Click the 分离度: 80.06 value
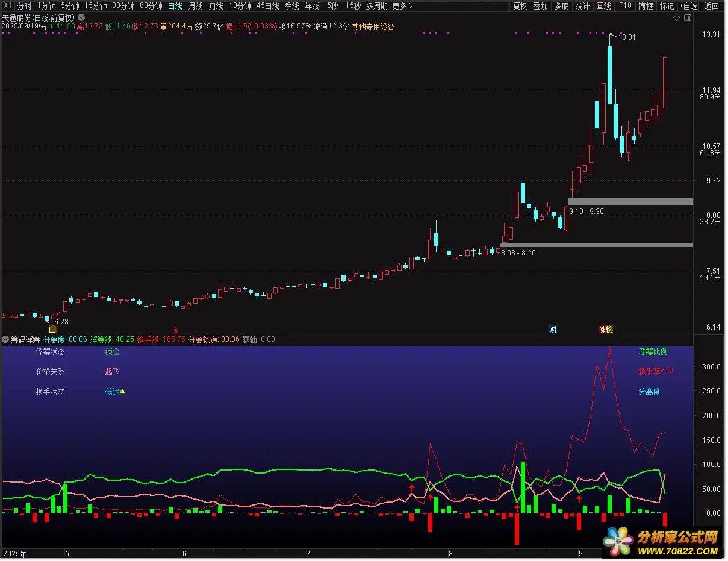The width and height of the screenshot is (728, 561). [65, 339]
